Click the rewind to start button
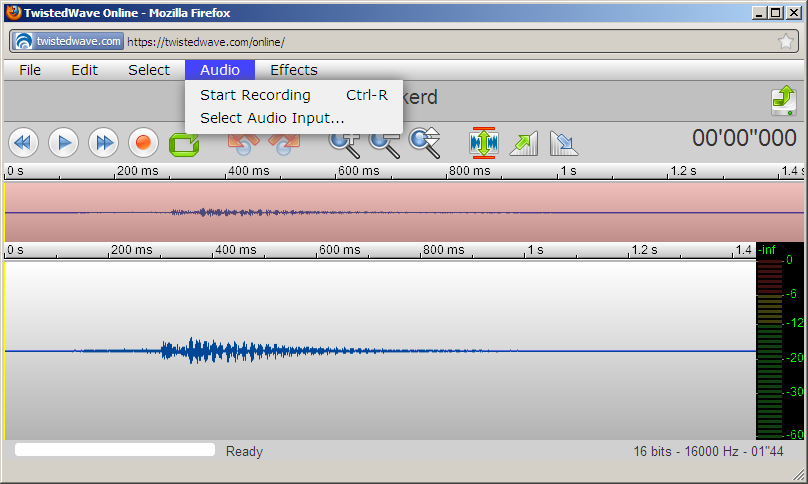 pos(23,143)
